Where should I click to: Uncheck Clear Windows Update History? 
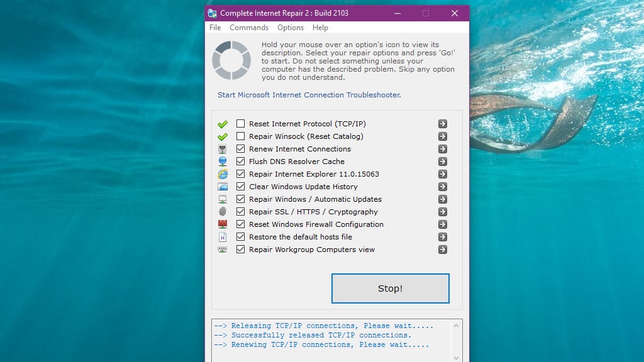(x=240, y=187)
